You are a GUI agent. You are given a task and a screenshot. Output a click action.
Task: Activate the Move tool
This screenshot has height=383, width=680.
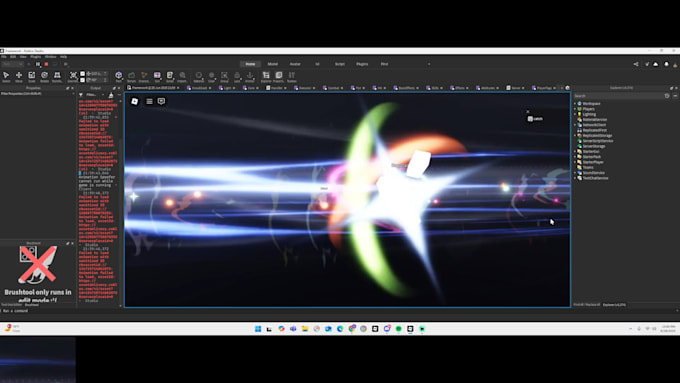pos(19,77)
